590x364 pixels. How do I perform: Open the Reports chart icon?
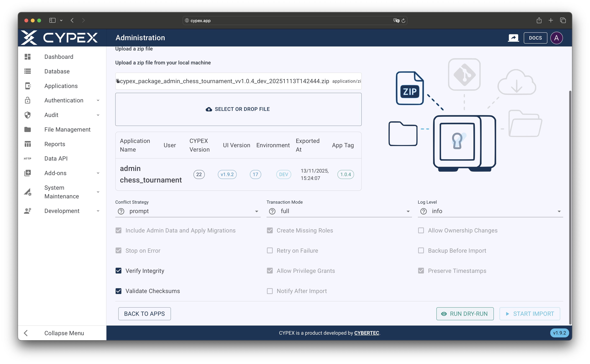pos(28,144)
